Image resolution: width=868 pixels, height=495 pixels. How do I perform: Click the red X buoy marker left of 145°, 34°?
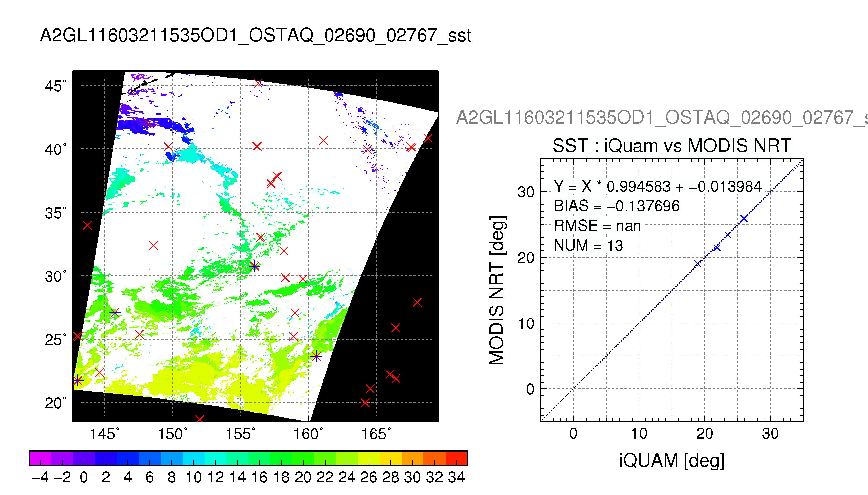(87, 225)
